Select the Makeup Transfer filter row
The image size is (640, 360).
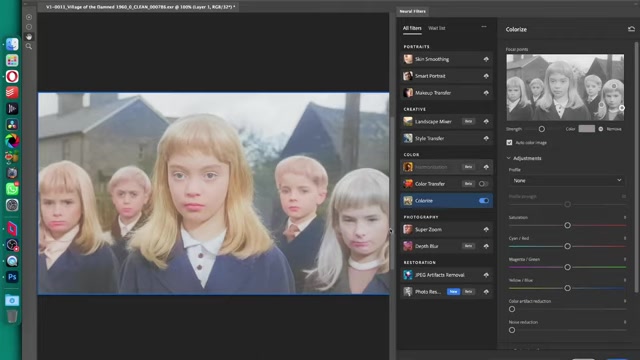click(447, 93)
